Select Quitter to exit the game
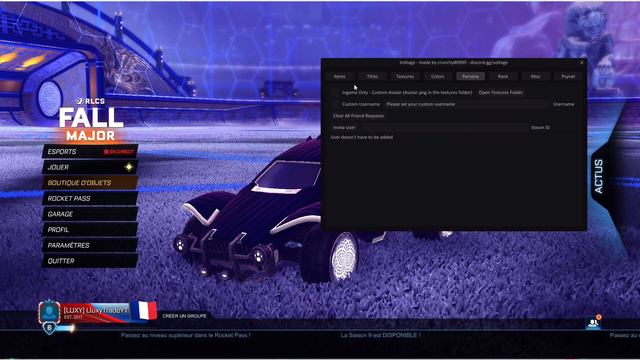Viewport: 640px width, 360px height. [x=90, y=260]
